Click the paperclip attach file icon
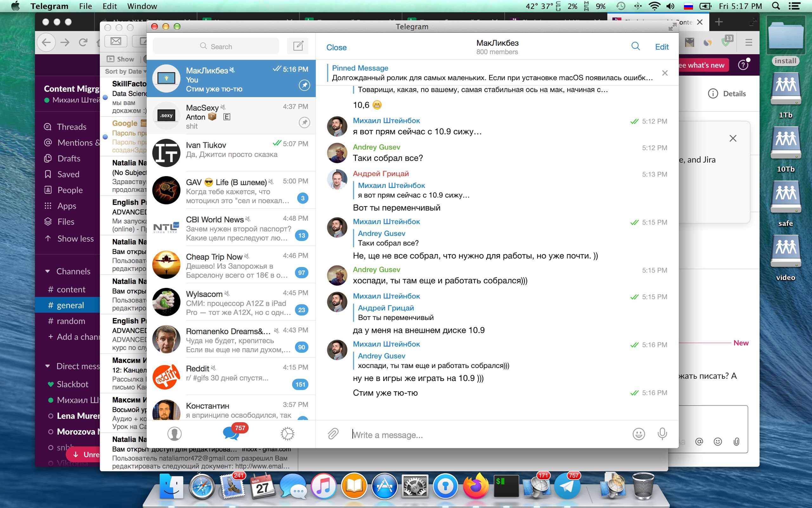This screenshot has height=508, width=812. pos(333,434)
